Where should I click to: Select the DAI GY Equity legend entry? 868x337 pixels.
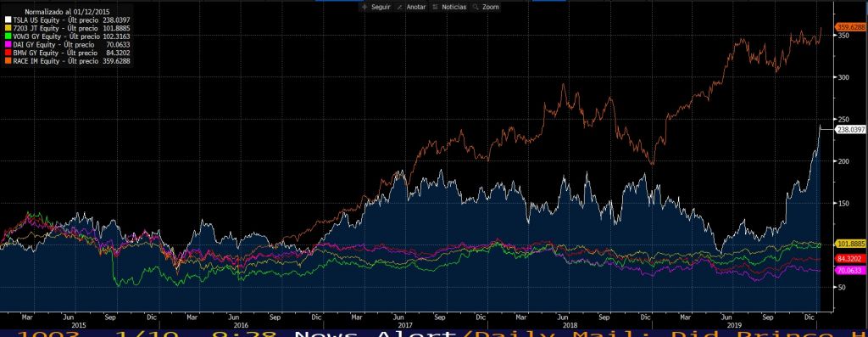click(68, 45)
